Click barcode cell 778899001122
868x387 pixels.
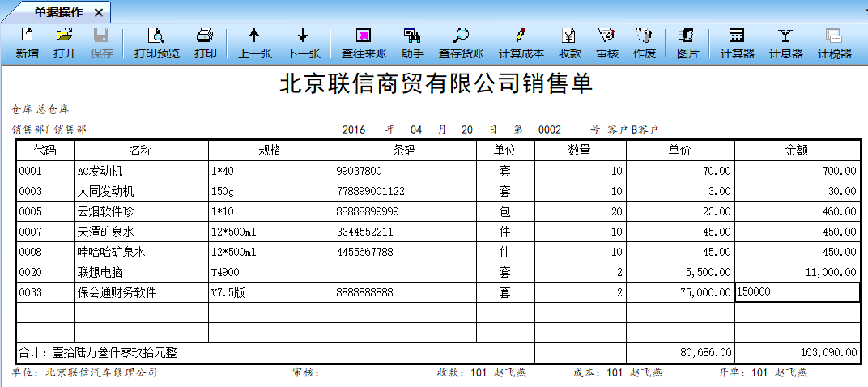point(405,192)
